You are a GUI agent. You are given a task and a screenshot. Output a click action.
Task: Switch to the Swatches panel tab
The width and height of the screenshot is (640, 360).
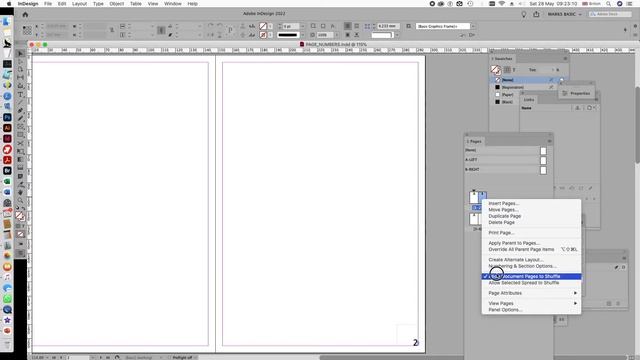(x=503, y=59)
